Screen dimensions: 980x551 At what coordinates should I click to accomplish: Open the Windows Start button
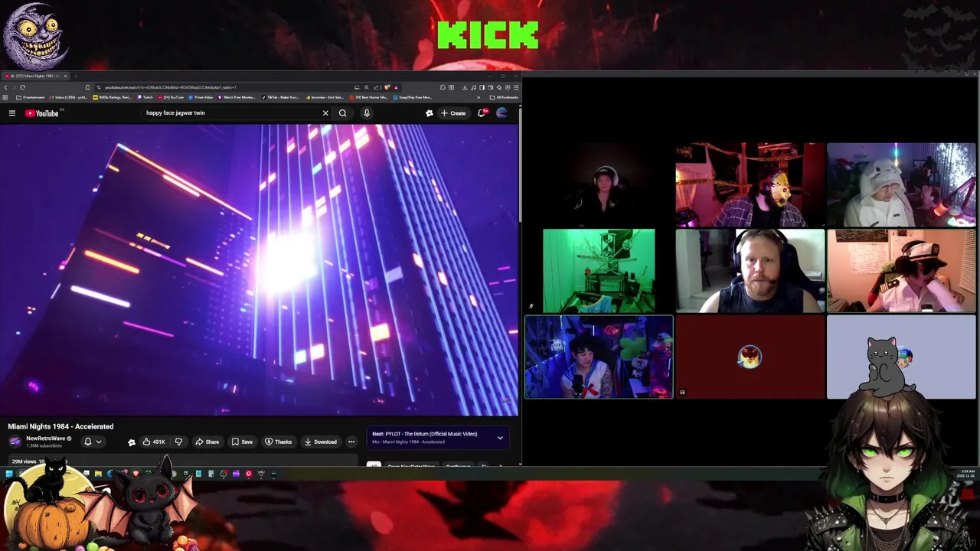(8, 474)
